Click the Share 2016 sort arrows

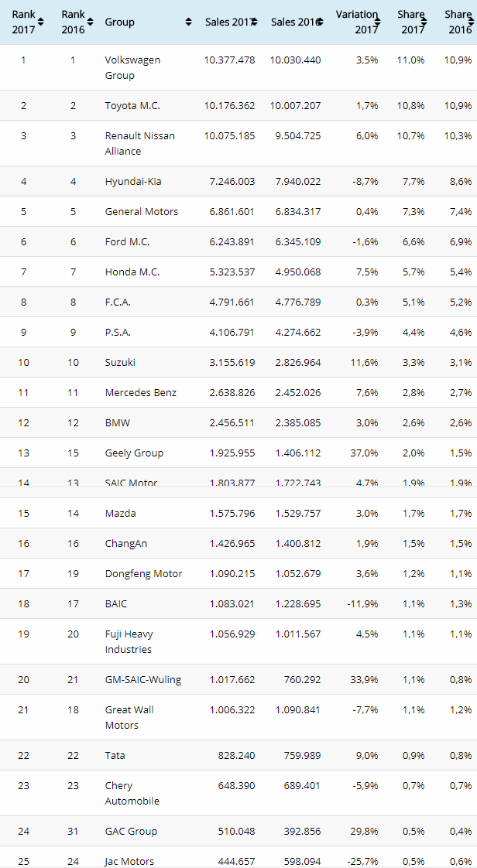472,22
